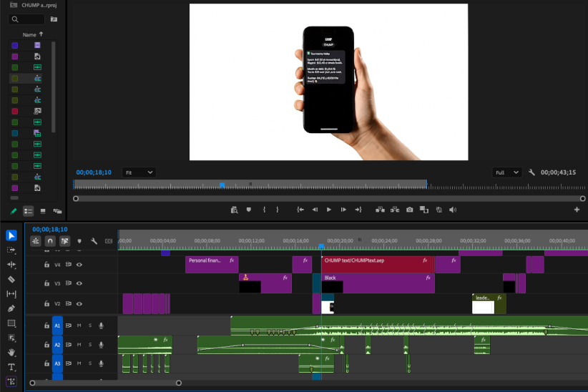The image size is (588, 392).
Task: Click the timeline playhead handle
Action: coord(321,246)
